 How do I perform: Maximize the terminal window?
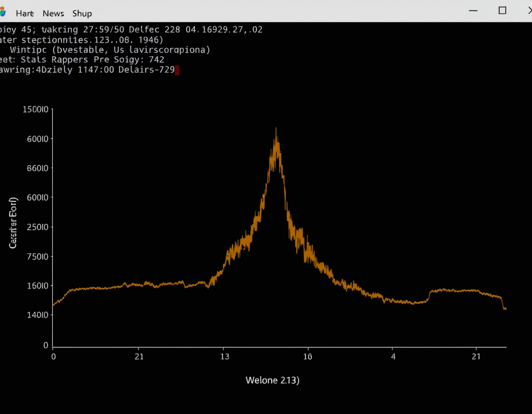point(503,11)
